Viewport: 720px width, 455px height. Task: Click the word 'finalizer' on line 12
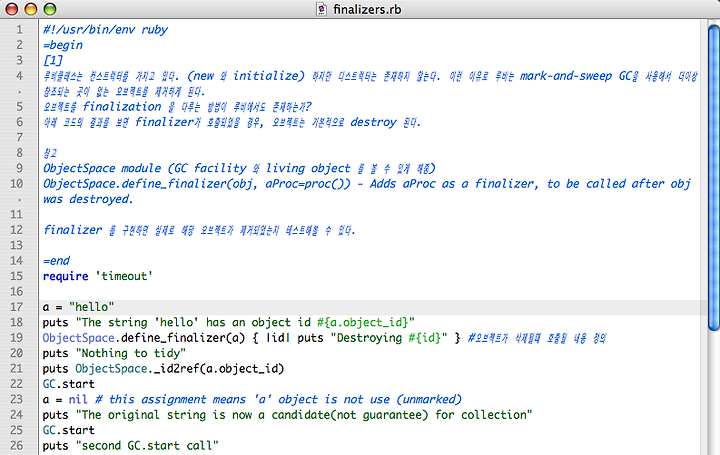pos(73,230)
